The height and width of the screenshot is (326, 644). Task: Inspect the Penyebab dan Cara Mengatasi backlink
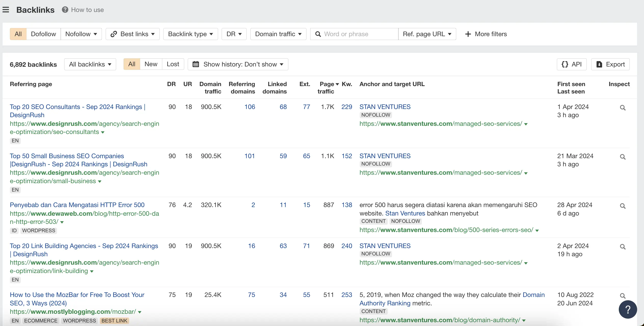623,206
